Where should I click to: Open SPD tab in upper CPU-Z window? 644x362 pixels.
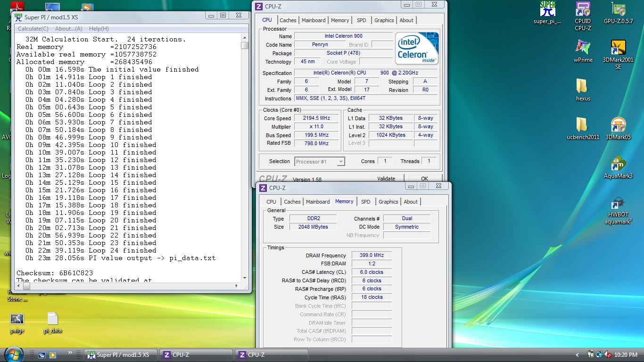(x=361, y=20)
